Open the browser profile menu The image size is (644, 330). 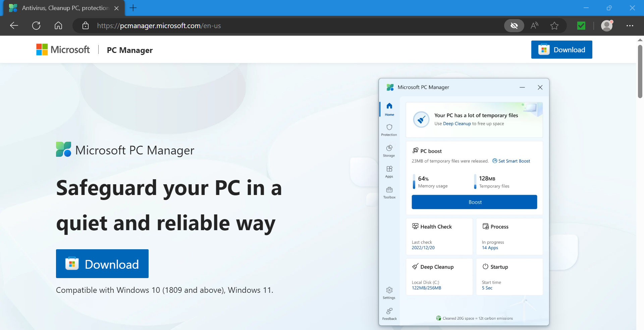tap(607, 25)
